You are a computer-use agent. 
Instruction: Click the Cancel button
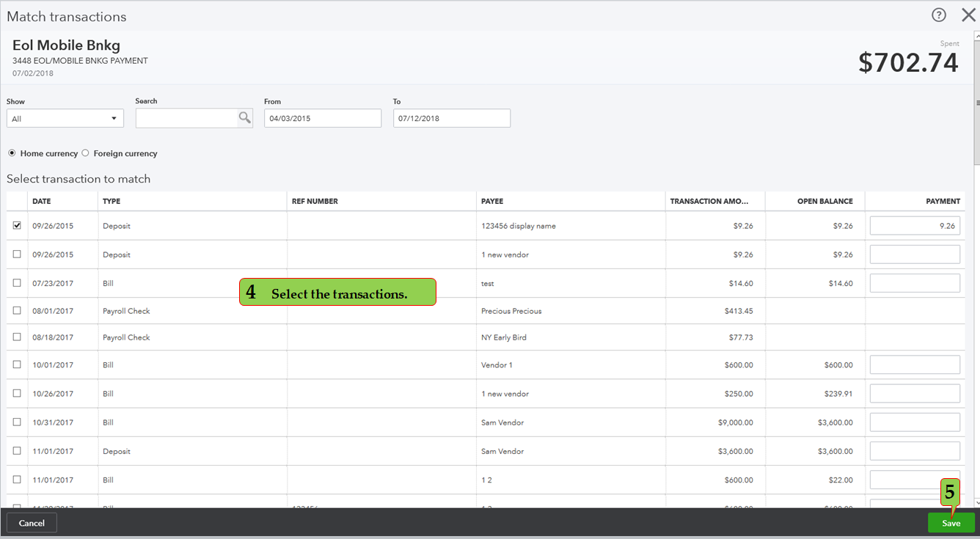coord(32,523)
